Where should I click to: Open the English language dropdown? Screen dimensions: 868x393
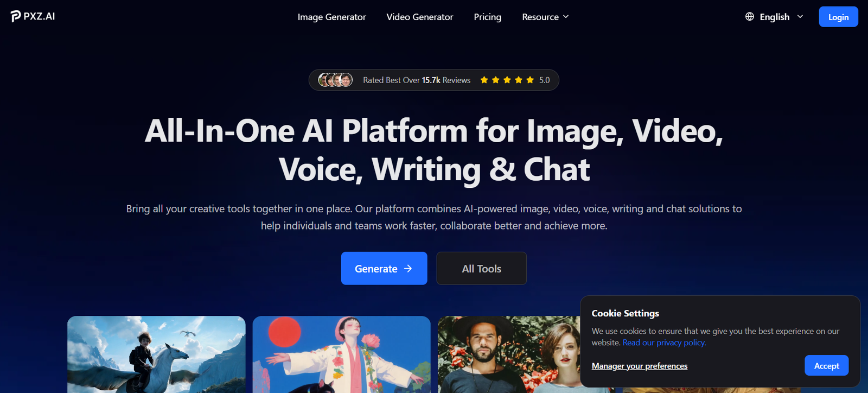click(774, 17)
